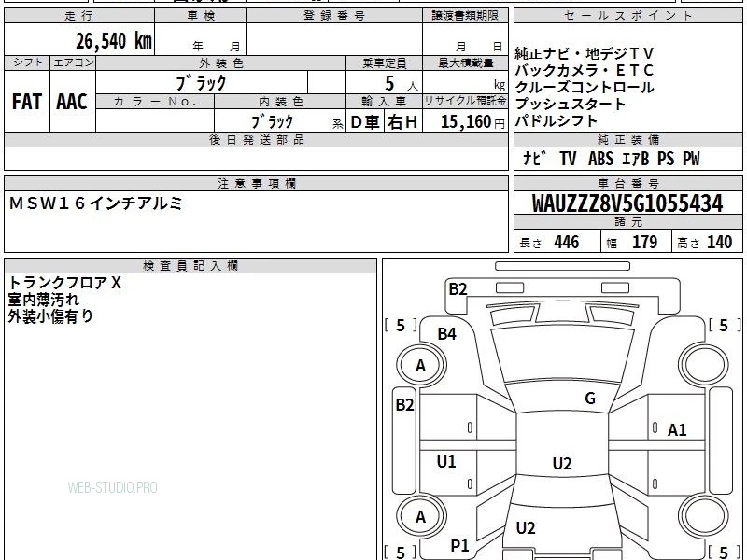Click the AAC air conditioner value
747x560 pixels.
(72, 102)
